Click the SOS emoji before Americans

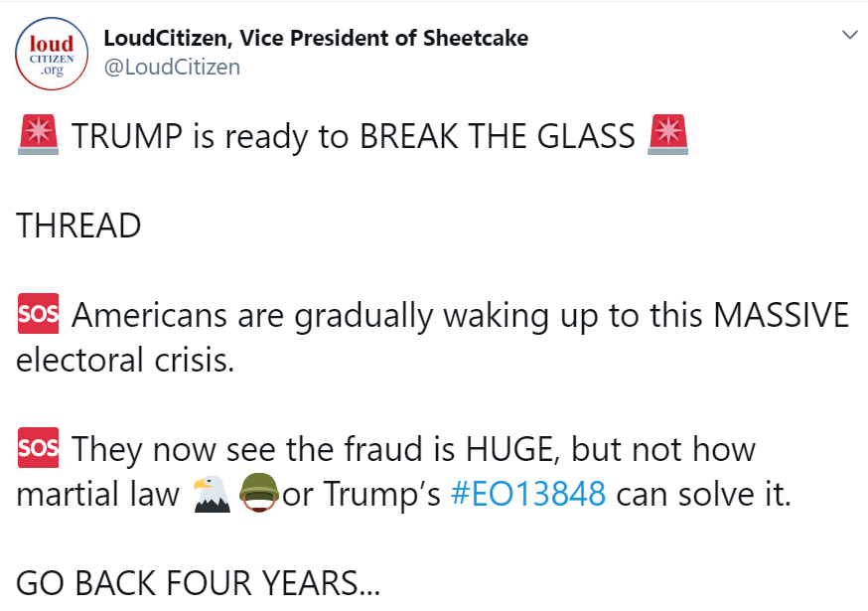pyautogui.click(x=39, y=315)
